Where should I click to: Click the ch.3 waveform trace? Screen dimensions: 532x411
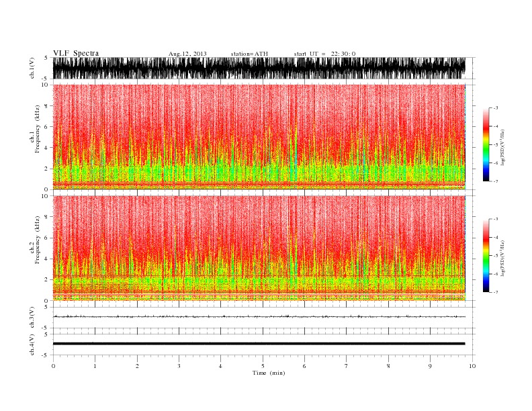pos(259,316)
